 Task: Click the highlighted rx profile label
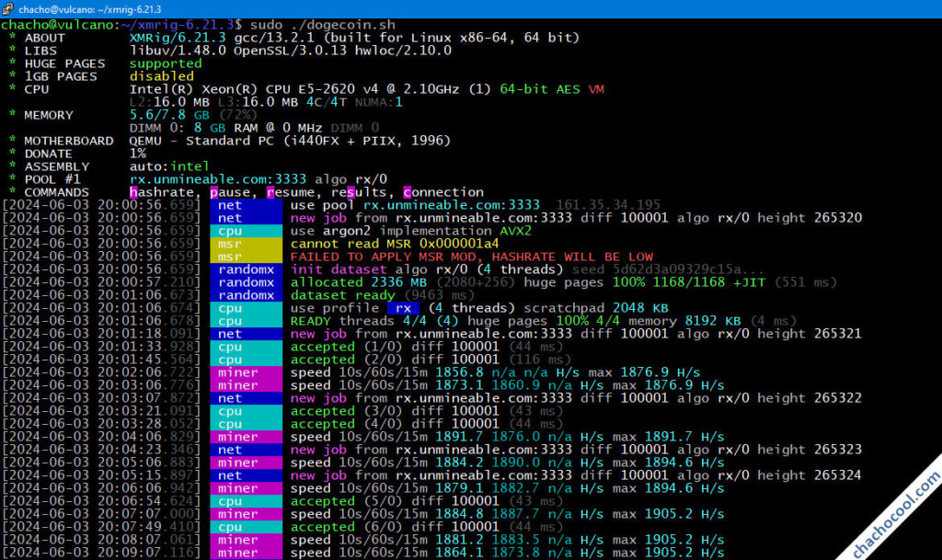pyautogui.click(x=402, y=308)
